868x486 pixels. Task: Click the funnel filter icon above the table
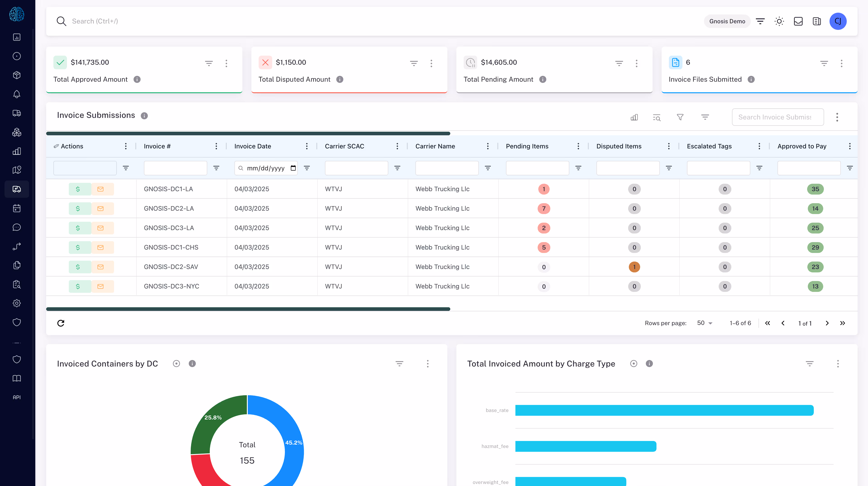click(x=680, y=117)
